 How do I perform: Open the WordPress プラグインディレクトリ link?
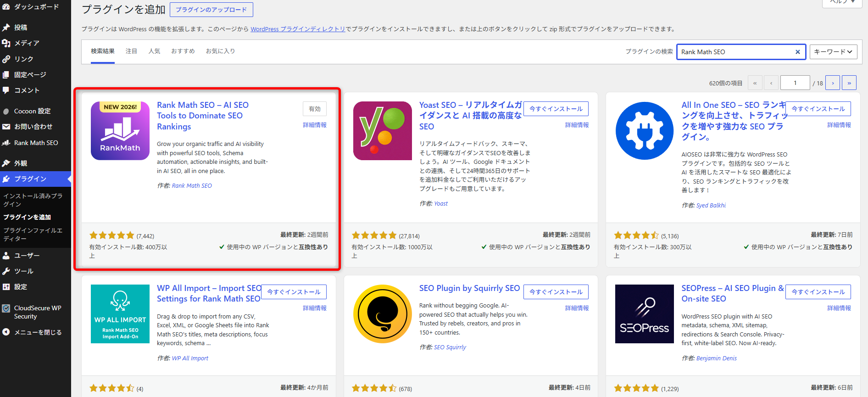pyautogui.click(x=298, y=29)
